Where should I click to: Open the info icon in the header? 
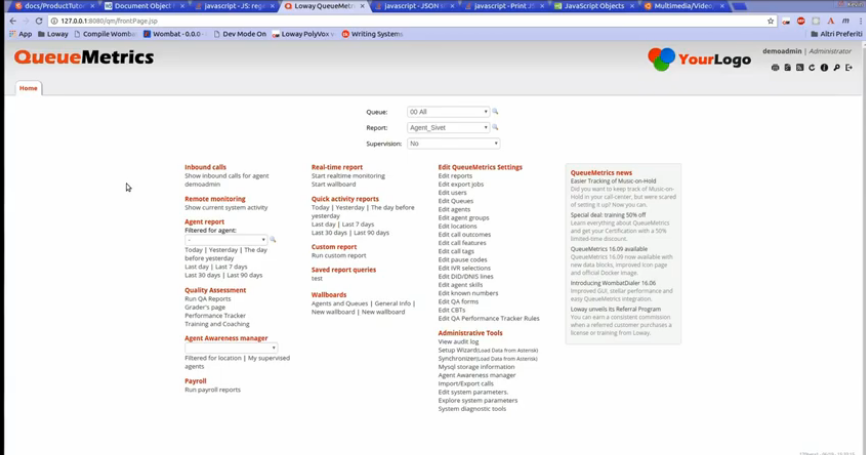tap(824, 67)
